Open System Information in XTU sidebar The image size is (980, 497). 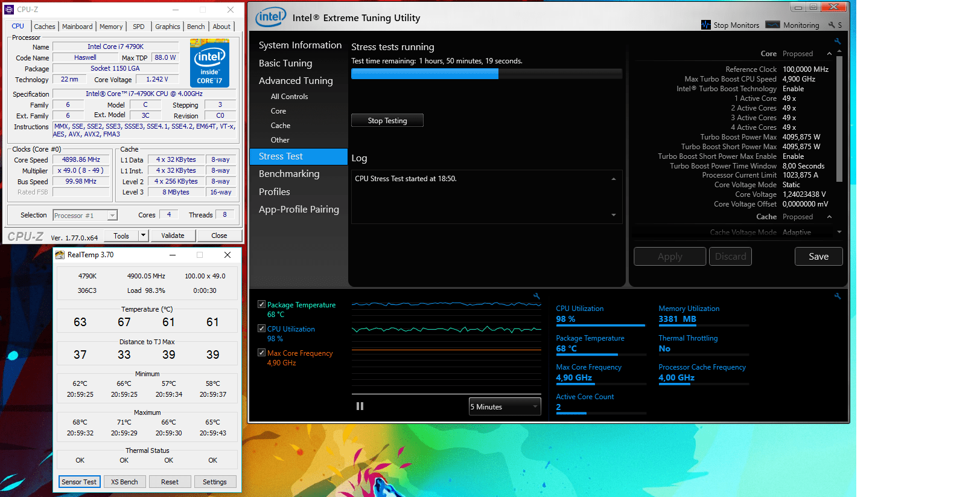pyautogui.click(x=300, y=45)
